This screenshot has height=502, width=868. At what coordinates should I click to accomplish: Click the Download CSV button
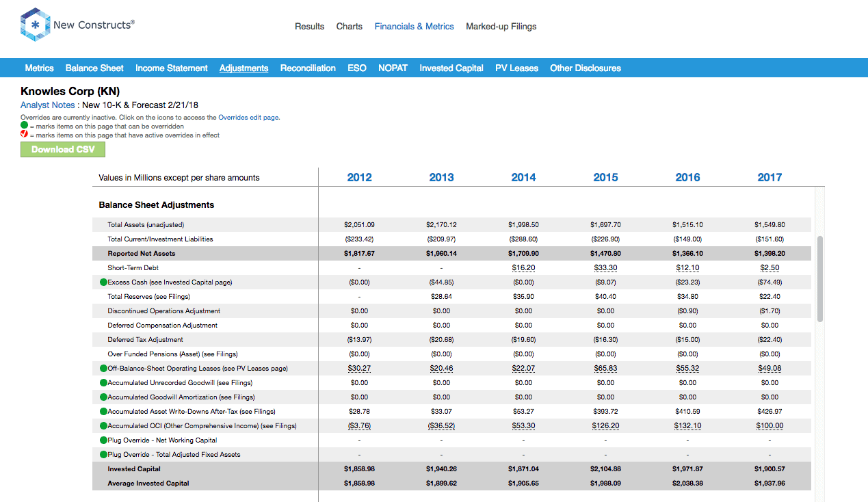click(x=63, y=150)
